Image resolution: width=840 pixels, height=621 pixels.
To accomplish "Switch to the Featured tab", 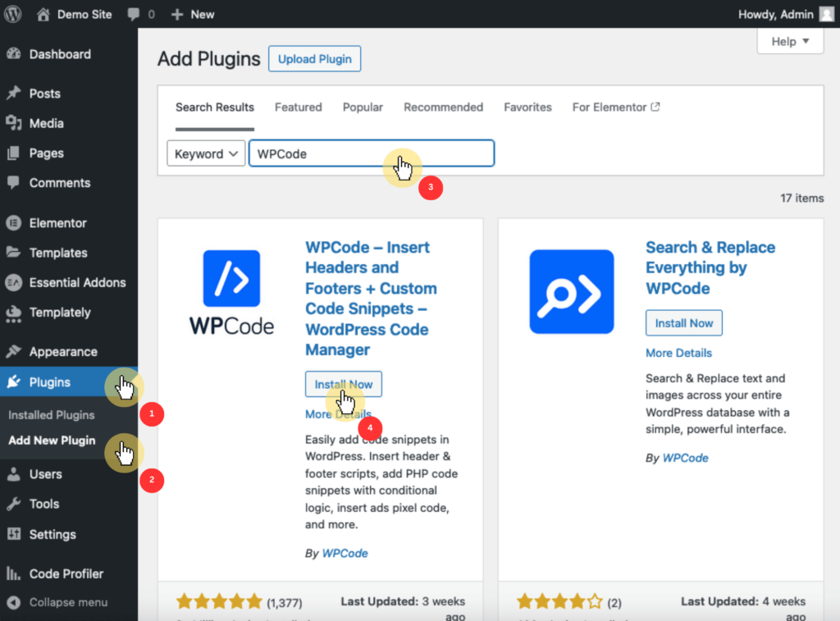I will [x=299, y=107].
